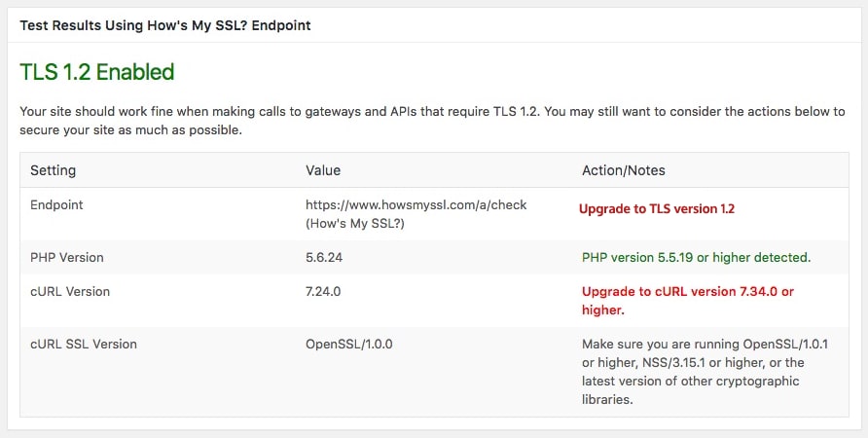Click the howsmyssl.com/a/check URL value
This screenshot has width=868, height=438.
416,204
